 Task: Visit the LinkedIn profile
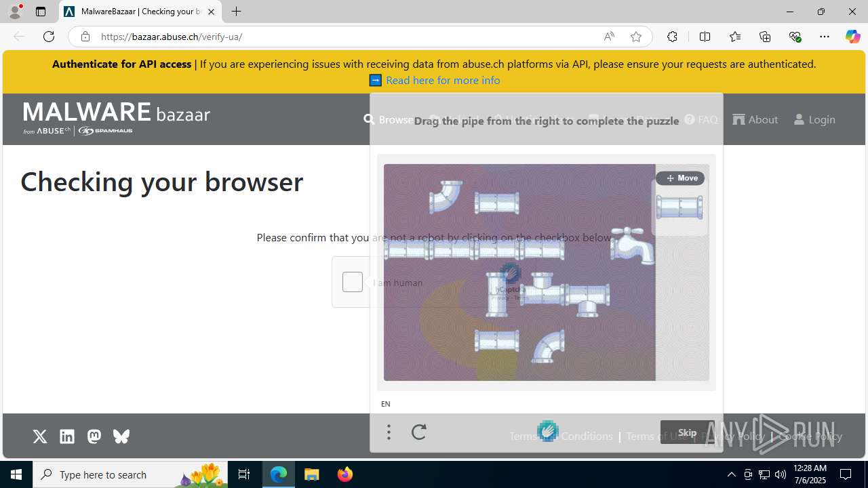pos(67,436)
